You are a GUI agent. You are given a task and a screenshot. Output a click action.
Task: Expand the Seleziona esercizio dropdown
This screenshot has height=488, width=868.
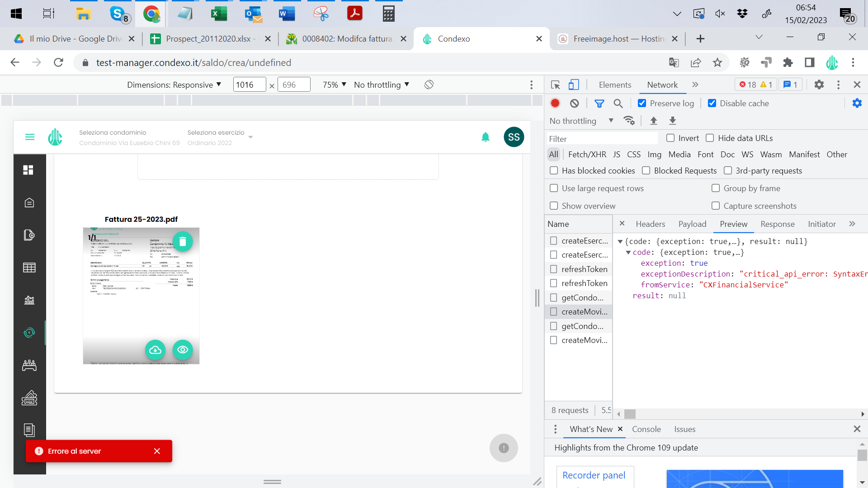click(250, 137)
